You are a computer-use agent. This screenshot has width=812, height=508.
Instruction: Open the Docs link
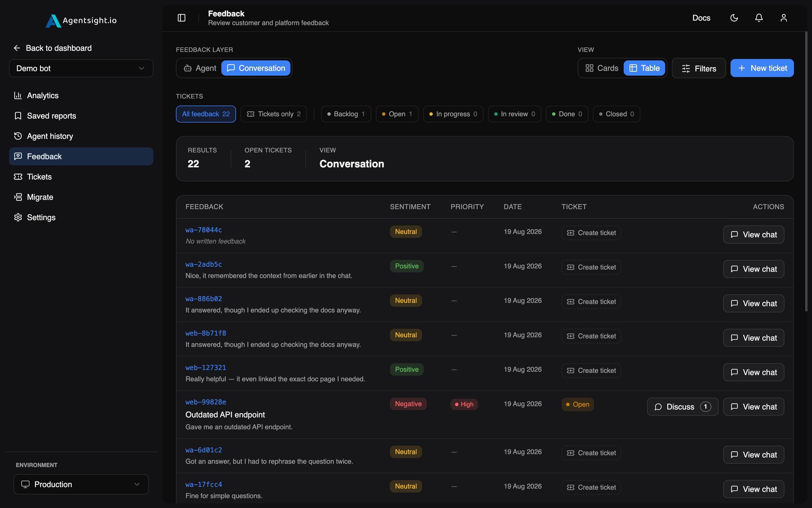click(x=701, y=18)
